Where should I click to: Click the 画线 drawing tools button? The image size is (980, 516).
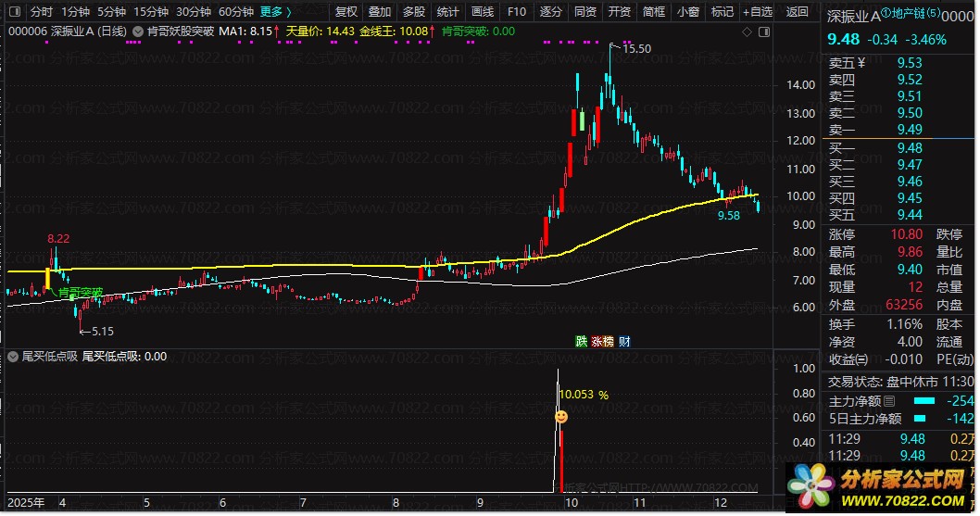point(483,12)
